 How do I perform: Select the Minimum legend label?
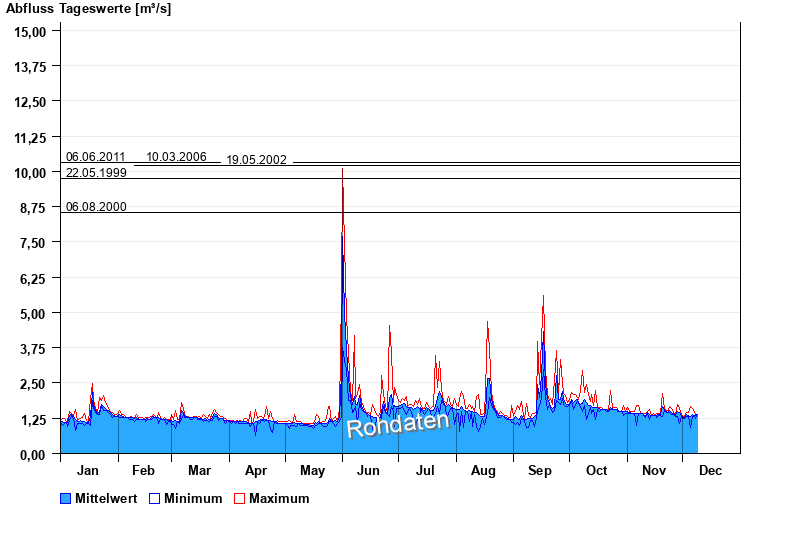pyautogui.click(x=193, y=498)
